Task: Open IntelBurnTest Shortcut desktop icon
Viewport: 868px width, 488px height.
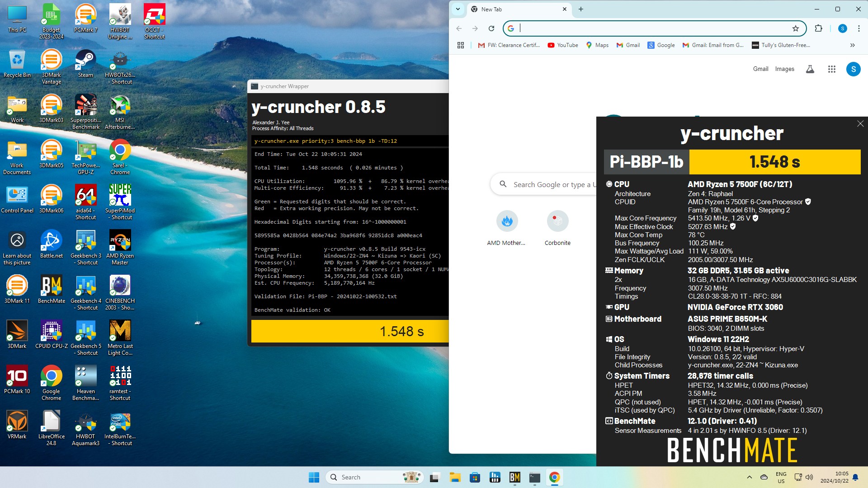Action: (120, 428)
